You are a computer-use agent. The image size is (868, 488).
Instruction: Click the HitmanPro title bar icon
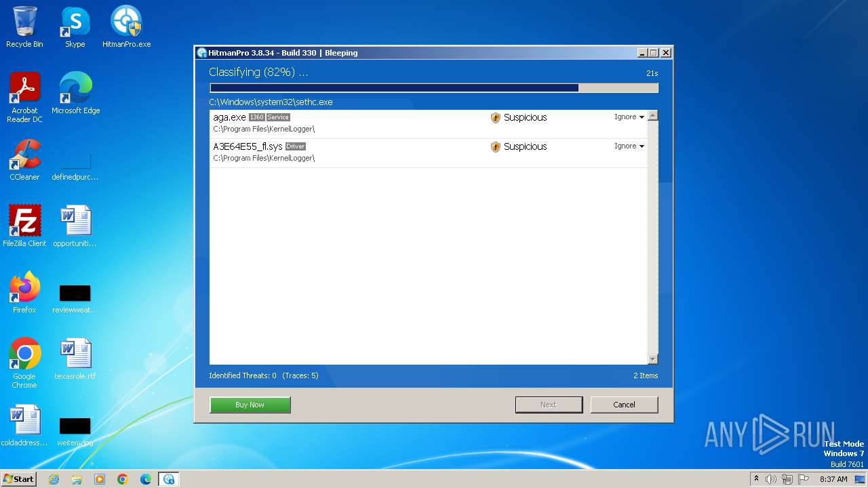tap(201, 53)
